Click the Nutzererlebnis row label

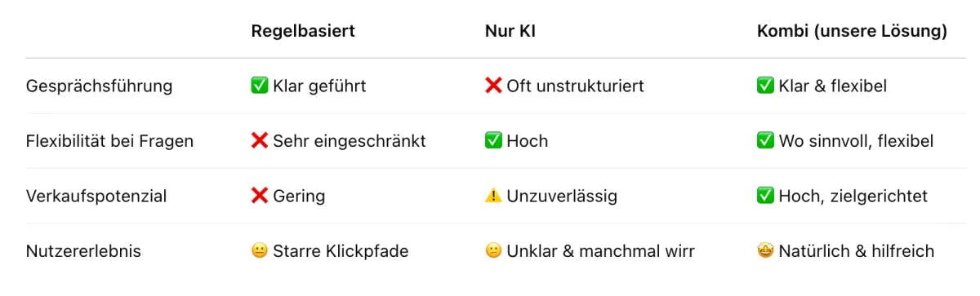click(83, 251)
